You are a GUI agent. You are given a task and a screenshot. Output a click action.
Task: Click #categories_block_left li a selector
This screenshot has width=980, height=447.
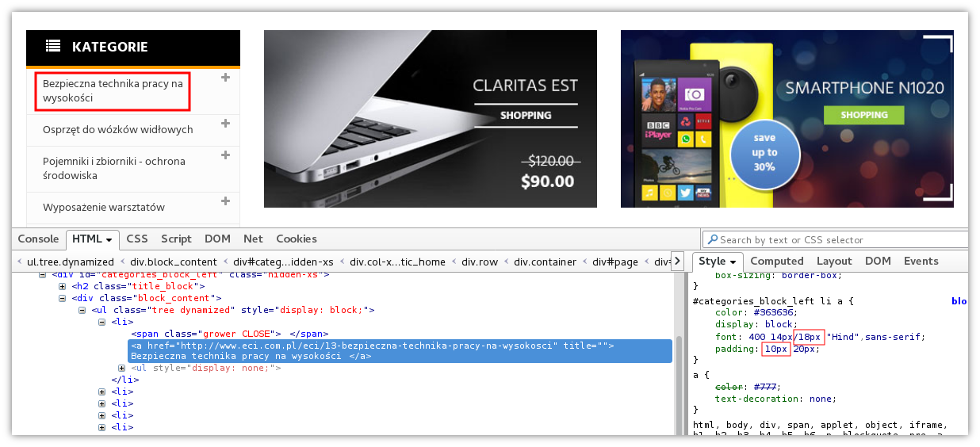tap(773, 302)
